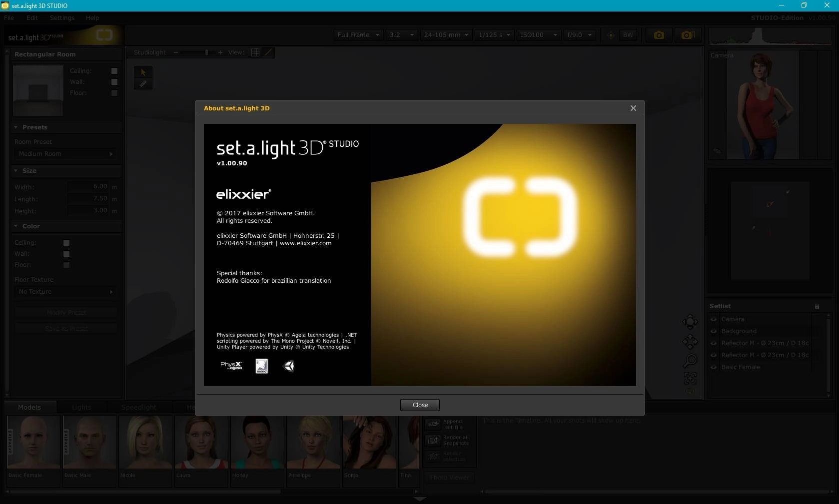Click the focus frame selection icon
Image resolution: width=839 pixels, height=504 pixels.
pos(690,378)
